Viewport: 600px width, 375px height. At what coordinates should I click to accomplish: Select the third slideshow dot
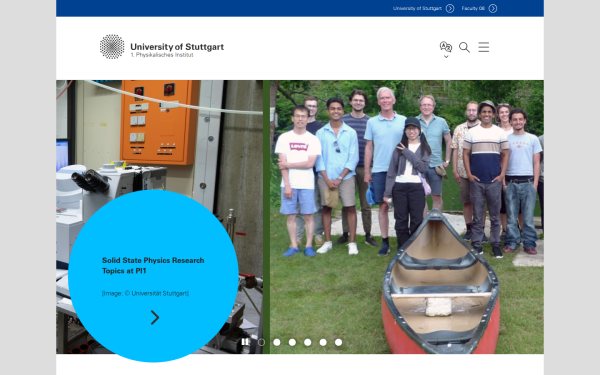(x=292, y=342)
